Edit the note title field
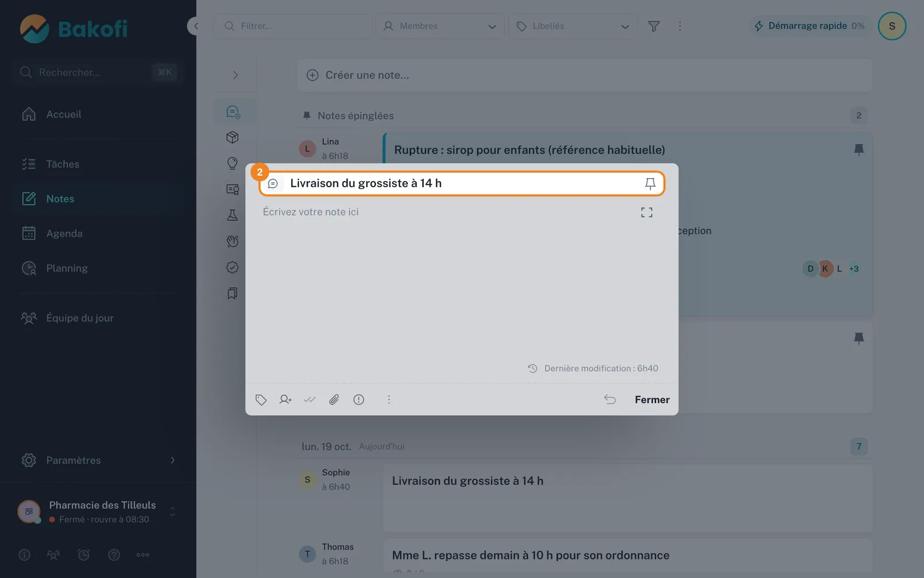Screen dimensions: 924x578 462,183
